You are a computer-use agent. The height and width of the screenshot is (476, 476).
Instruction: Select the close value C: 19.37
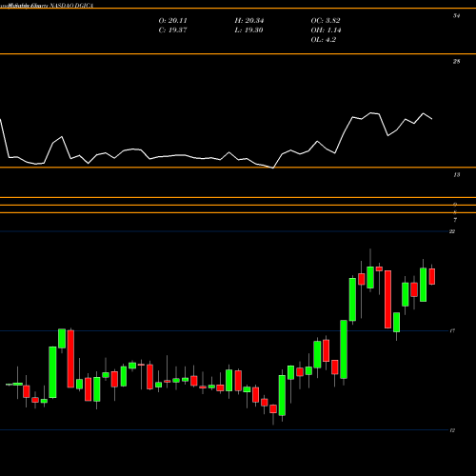[x=172, y=30]
